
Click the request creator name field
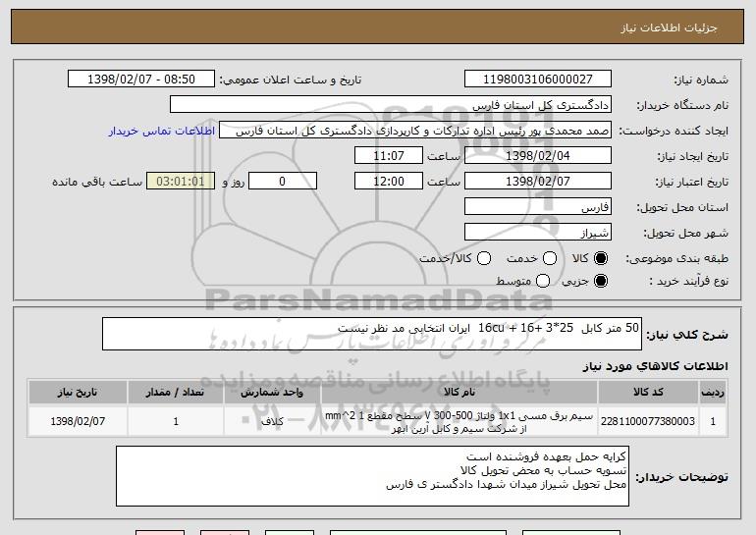click(x=415, y=131)
